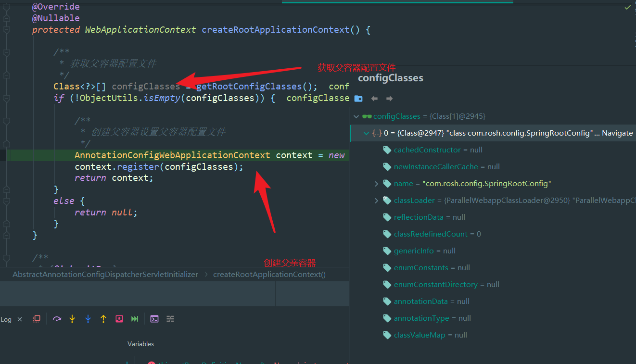The height and width of the screenshot is (364, 636).
Task: Click createRootApplicationContext() in the breadcrumb
Action: point(269,275)
